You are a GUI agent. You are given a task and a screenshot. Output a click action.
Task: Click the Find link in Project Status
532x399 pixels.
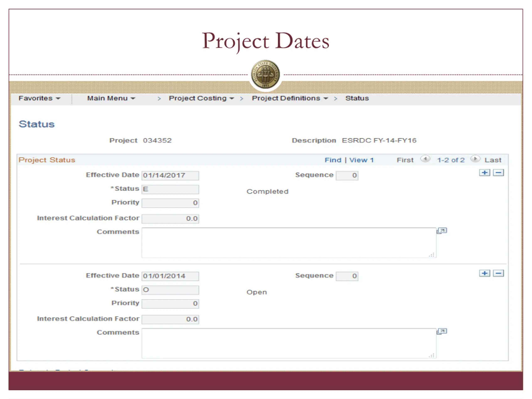(333, 160)
